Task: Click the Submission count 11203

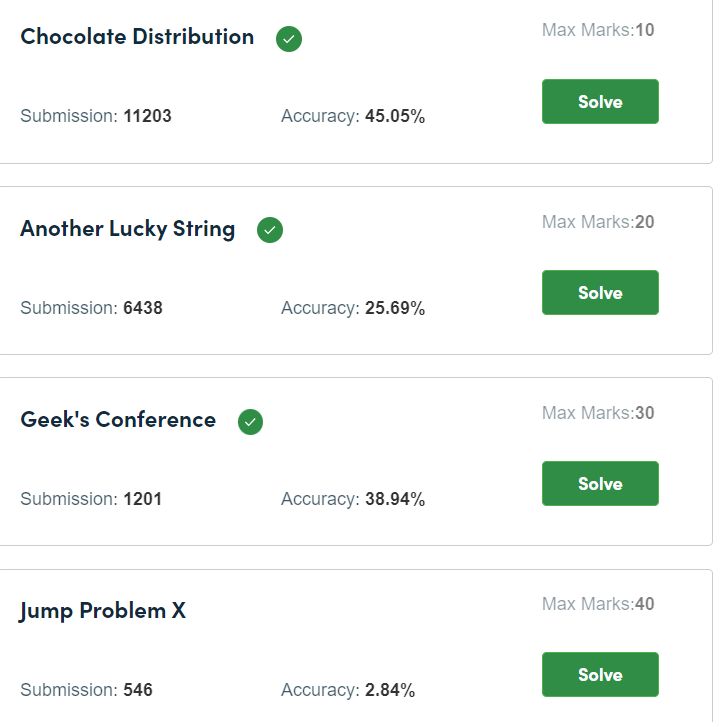Action: (x=147, y=116)
